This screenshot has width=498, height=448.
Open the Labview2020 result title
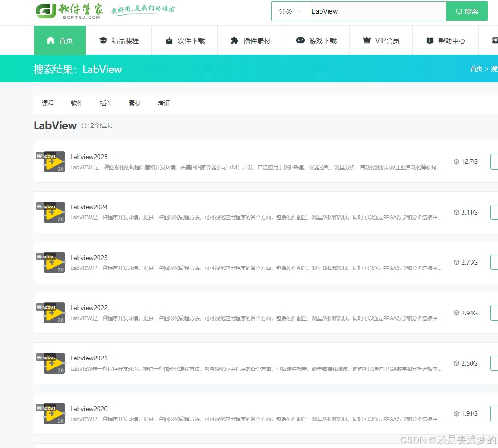89,409
